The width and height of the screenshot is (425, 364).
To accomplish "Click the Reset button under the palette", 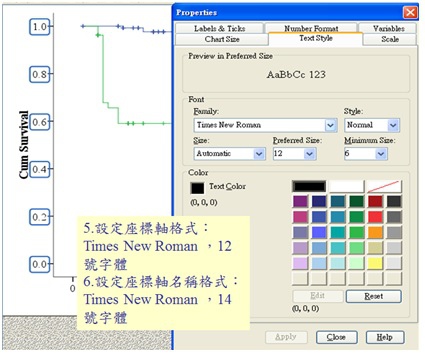I will (373, 296).
